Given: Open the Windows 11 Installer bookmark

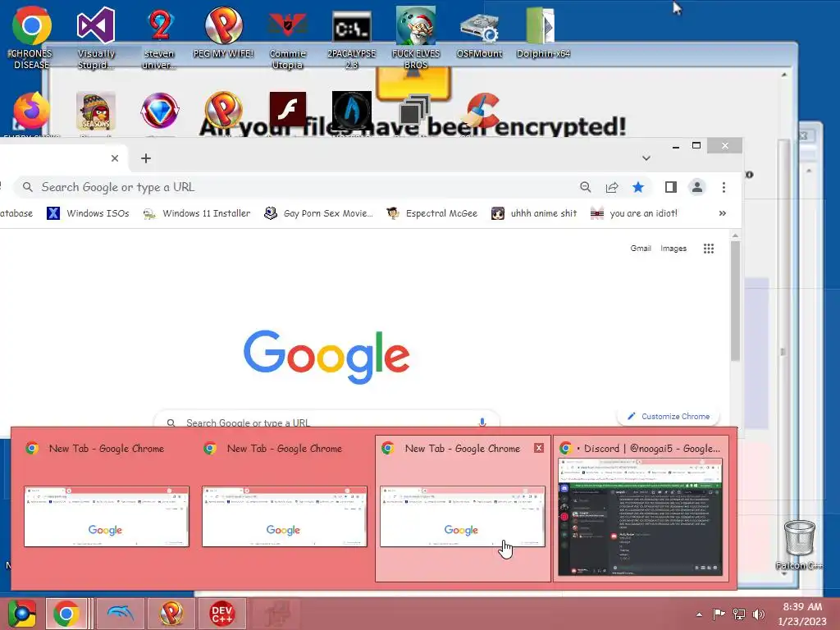Looking at the screenshot, I should pyautogui.click(x=197, y=213).
